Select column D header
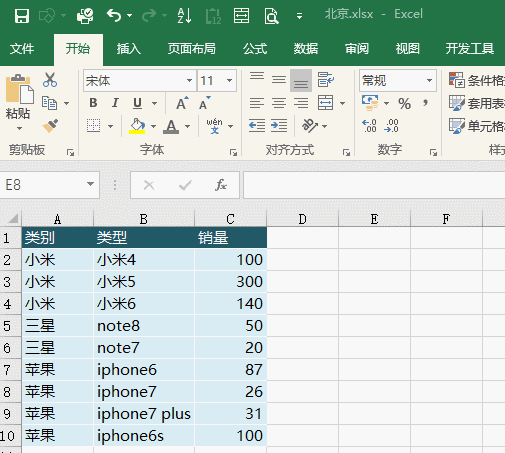 (302, 219)
